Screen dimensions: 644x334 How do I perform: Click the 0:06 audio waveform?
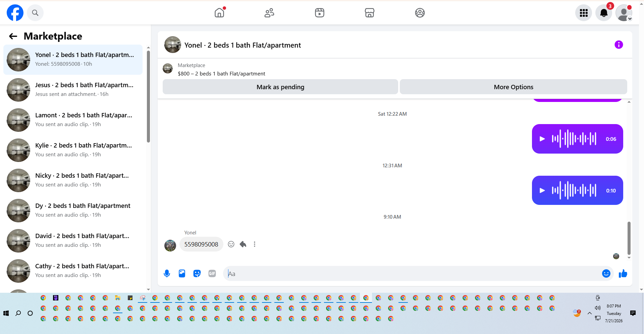coord(574,139)
